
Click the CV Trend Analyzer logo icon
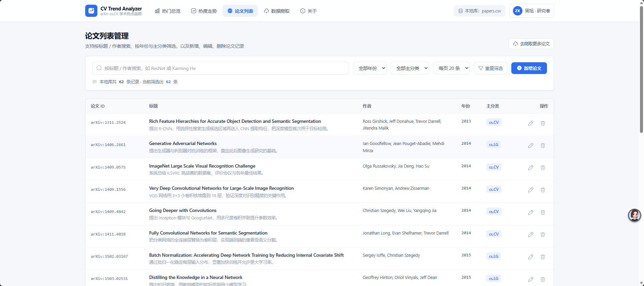coord(91,11)
